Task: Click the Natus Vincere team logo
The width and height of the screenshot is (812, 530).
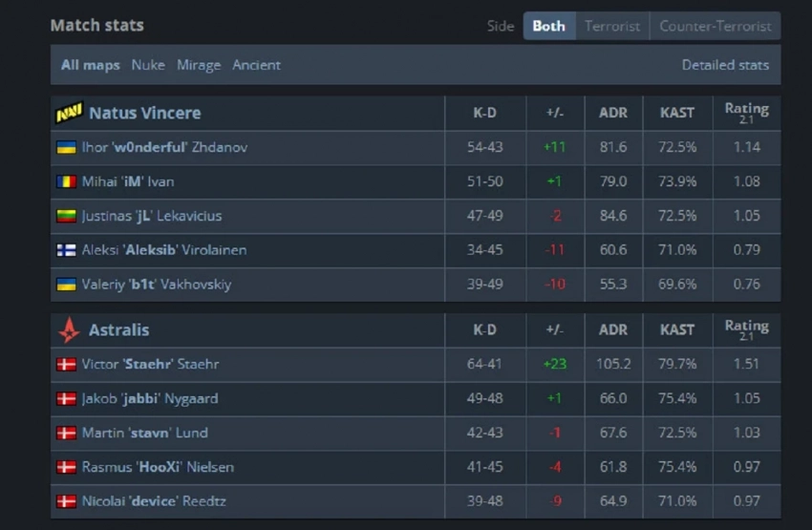Action: tap(68, 113)
